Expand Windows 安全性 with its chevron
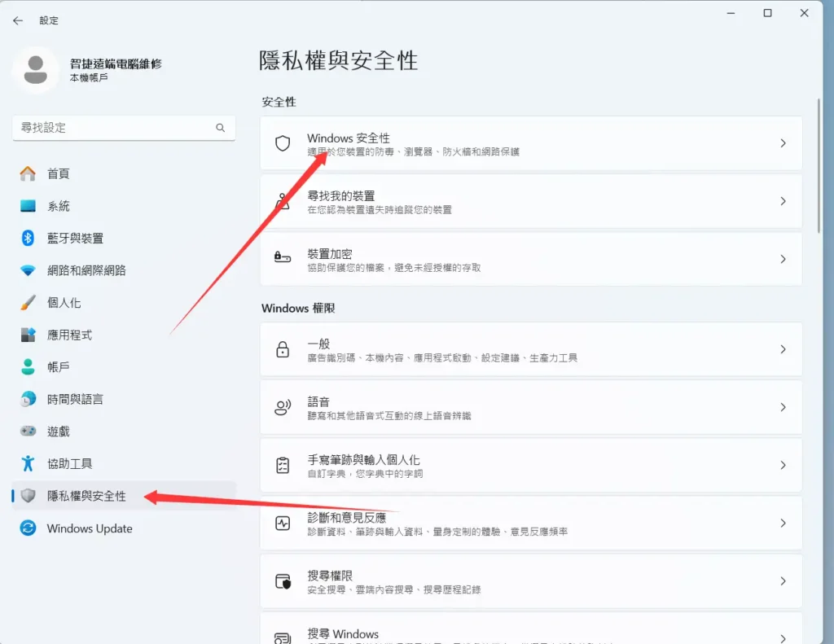 tap(783, 143)
